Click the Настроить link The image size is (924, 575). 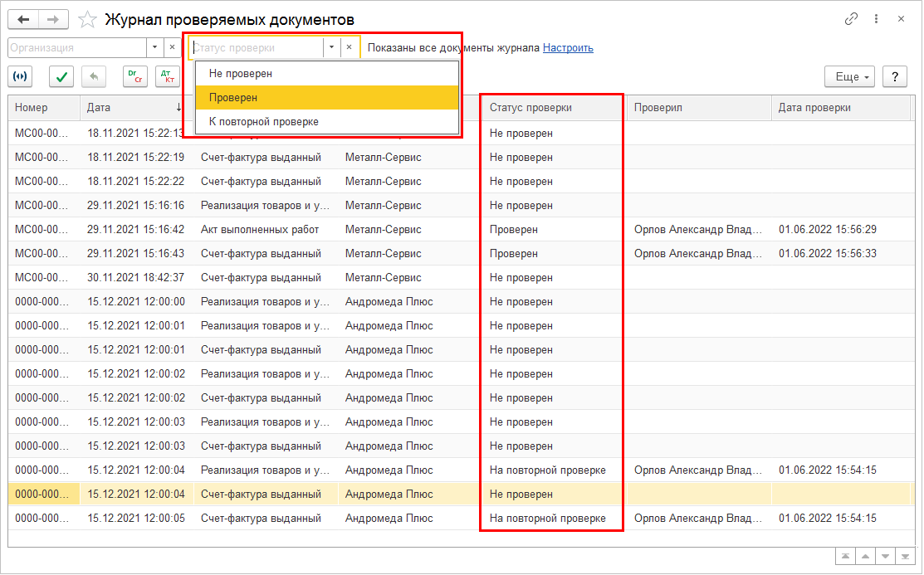(x=568, y=48)
